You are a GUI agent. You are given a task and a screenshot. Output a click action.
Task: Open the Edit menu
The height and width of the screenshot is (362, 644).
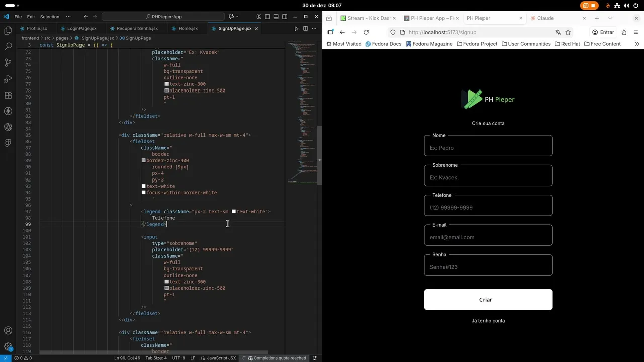[31, 17]
